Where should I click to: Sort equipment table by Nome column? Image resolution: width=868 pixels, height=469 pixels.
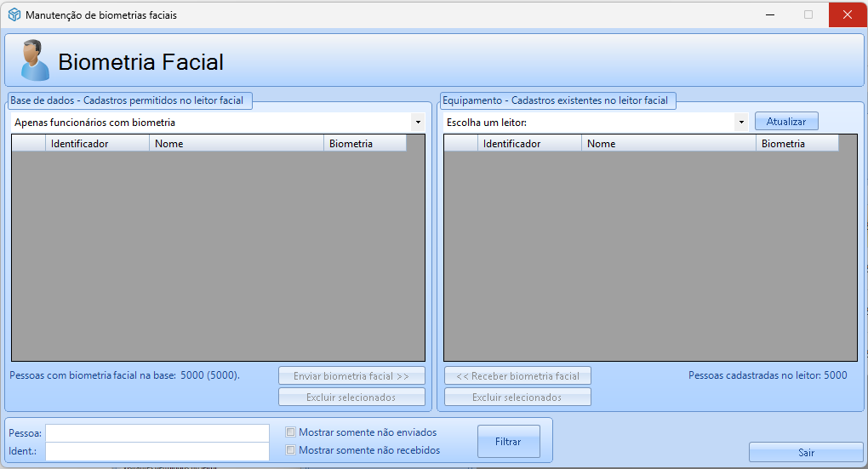[x=669, y=144]
